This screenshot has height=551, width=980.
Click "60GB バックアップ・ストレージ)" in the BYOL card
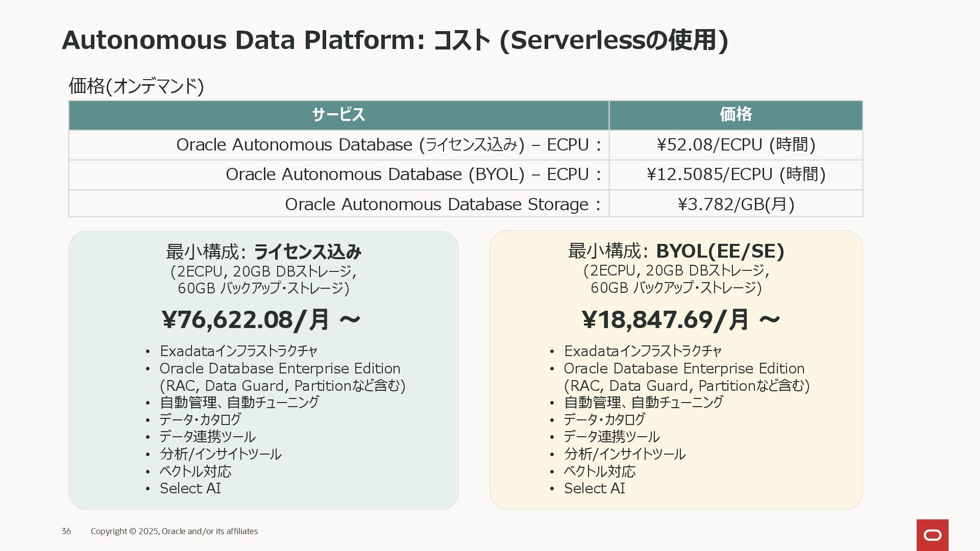[676, 288]
